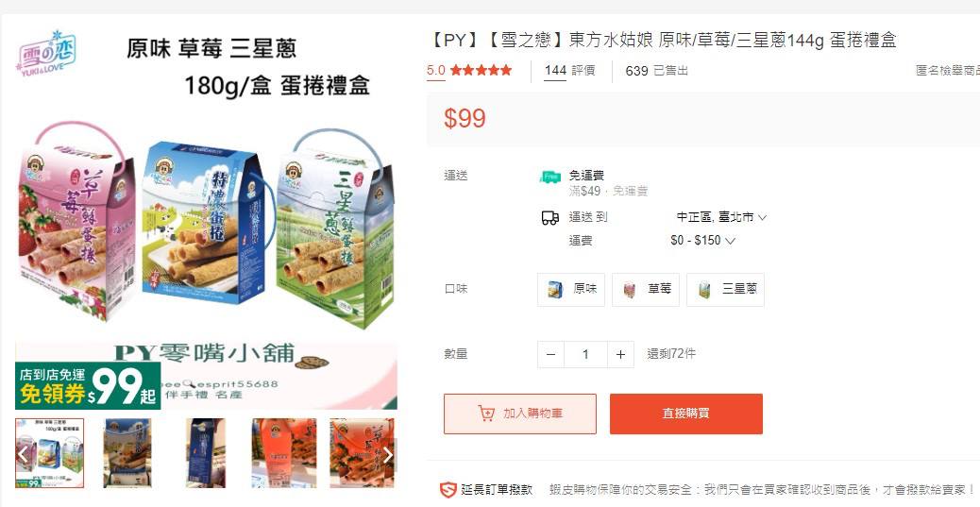
Task: Show previous product thumbnails with left arrow
Action: (x=23, y=454)
